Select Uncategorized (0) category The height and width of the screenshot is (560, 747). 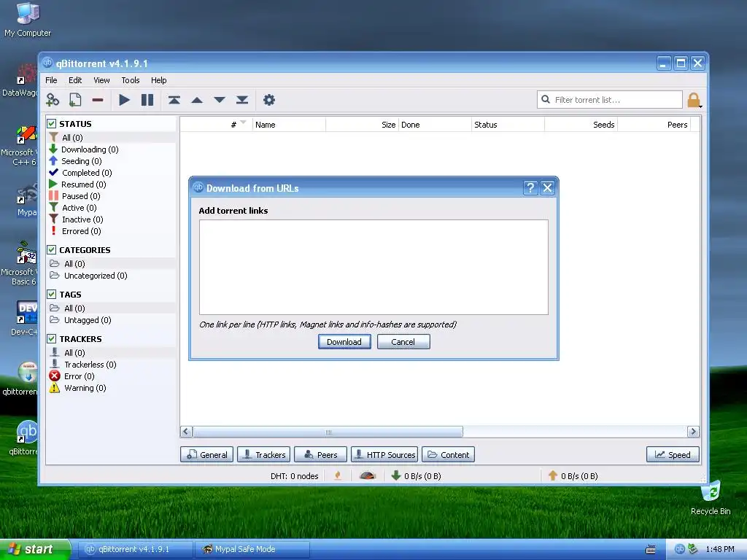96,276
